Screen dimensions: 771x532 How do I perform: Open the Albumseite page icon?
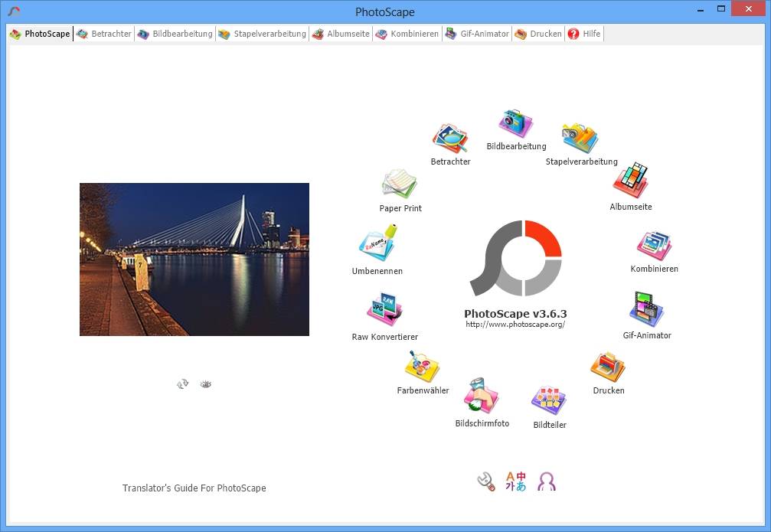point(631,181)
